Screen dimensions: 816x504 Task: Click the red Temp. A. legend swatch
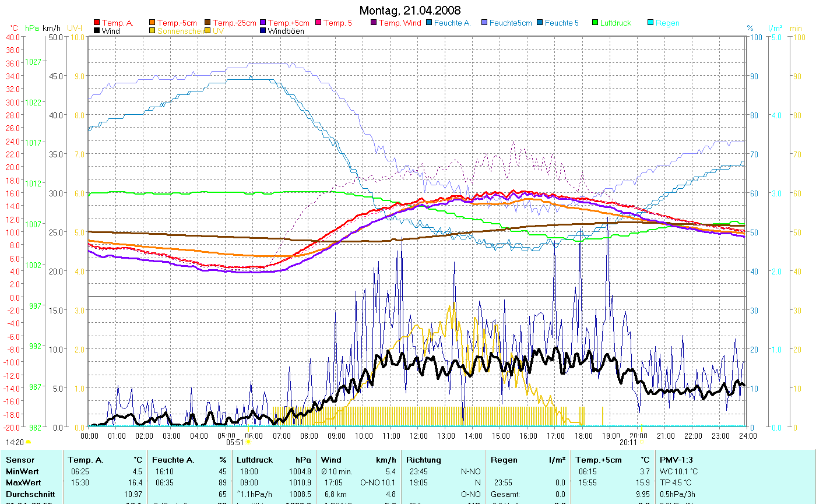97,23
